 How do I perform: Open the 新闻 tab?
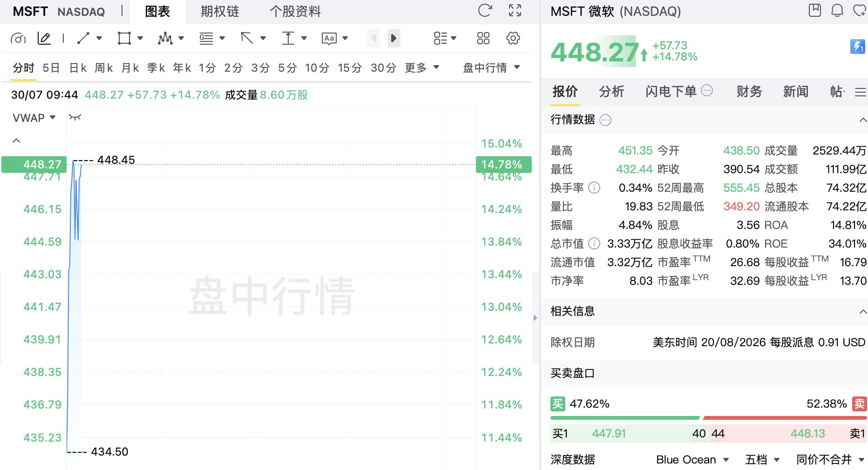coord(795,91)
